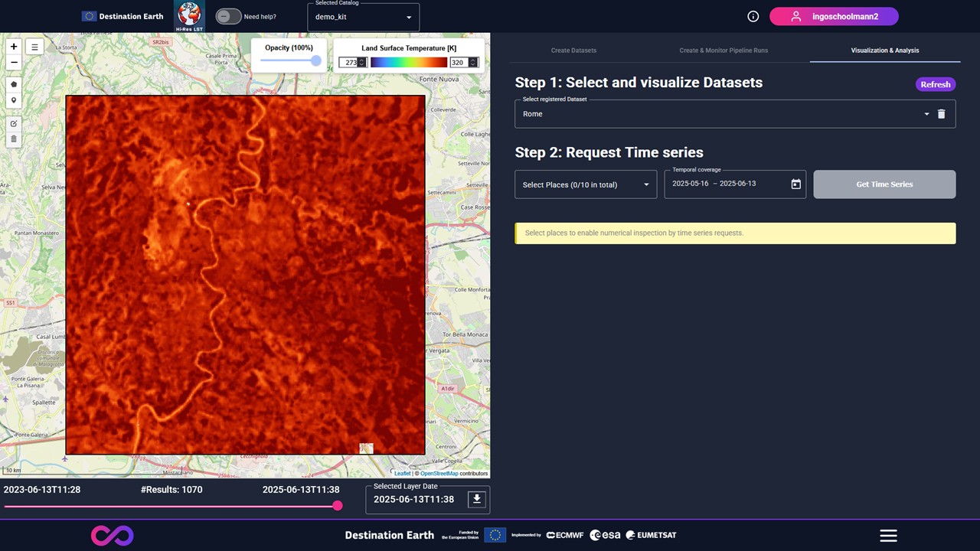Zoom in on the map

(14, 47)
